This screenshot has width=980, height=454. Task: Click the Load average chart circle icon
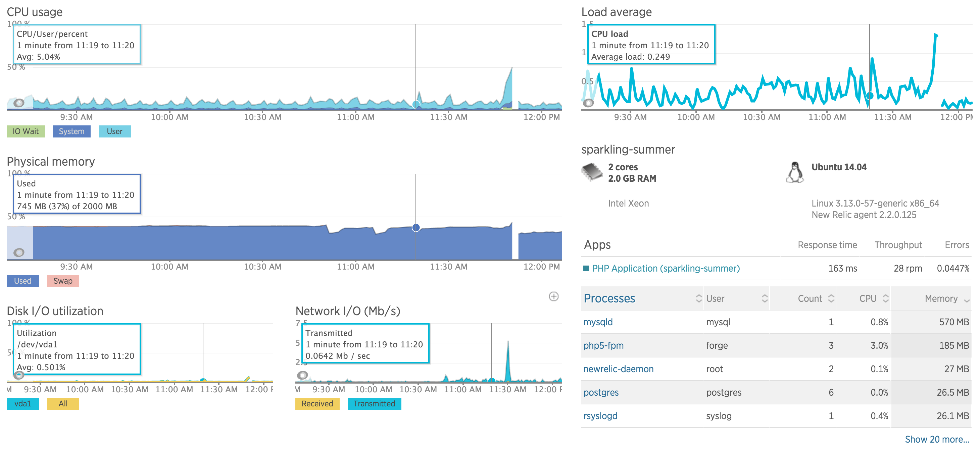588,103
